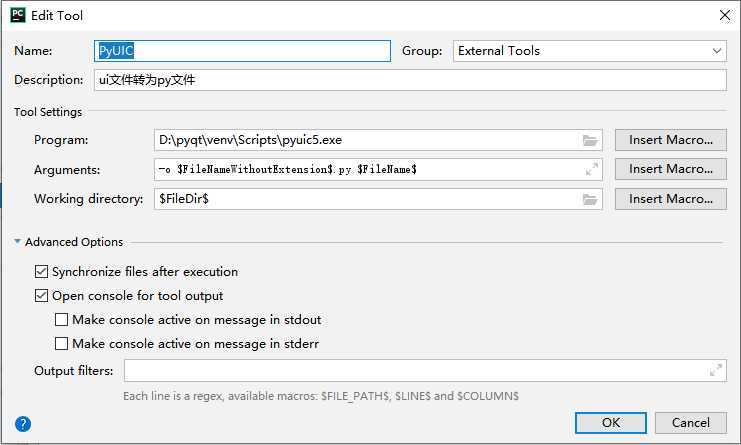The width and height of the screenshot is (741, 445).
Task: Click the folder icon in Working directory field
Action: coord(590,199)
